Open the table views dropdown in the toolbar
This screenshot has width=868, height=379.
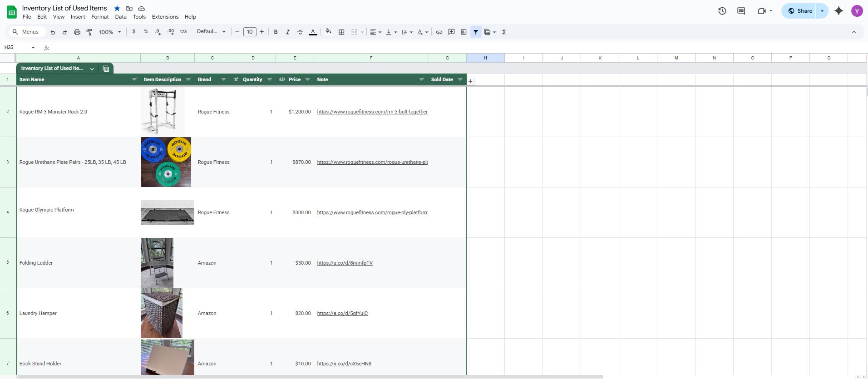coord(490,32)
